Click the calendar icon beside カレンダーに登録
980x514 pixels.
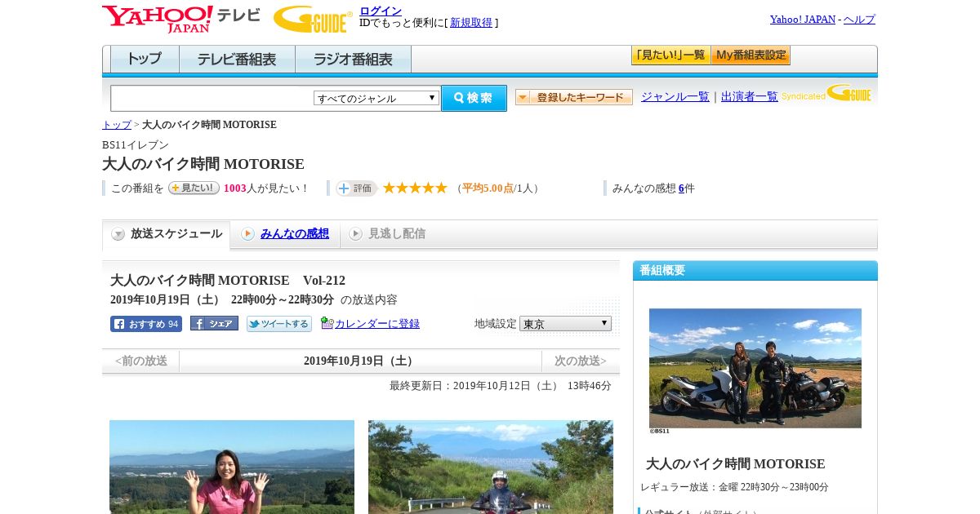pyautogui.click(x=327, y=323)
